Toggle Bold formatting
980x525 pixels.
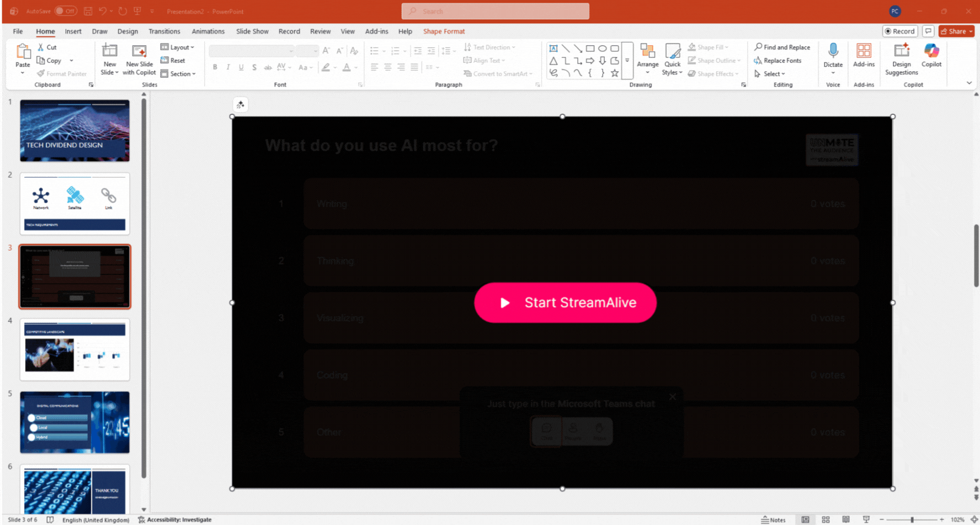coord(215,67)
